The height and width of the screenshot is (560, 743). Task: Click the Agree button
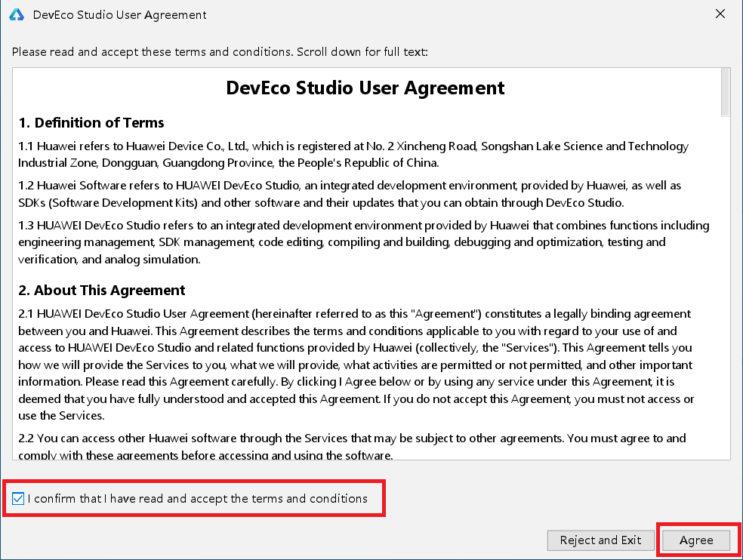(696, 540)
